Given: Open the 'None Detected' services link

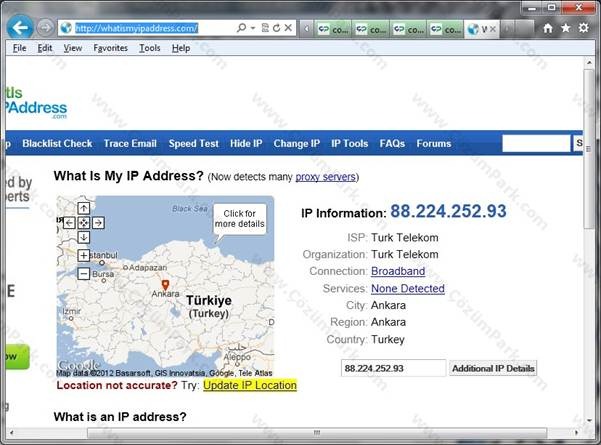Looking at the screenshot, I should (x=408, y=288).
